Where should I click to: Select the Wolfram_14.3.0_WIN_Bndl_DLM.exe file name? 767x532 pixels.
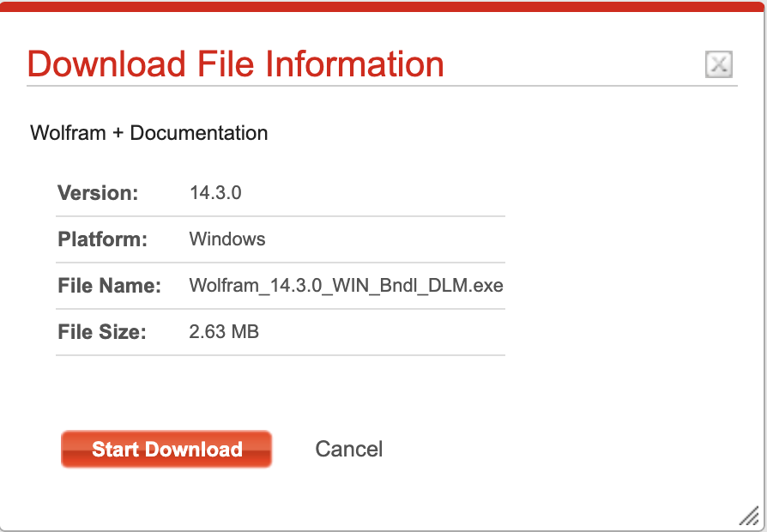347,286
